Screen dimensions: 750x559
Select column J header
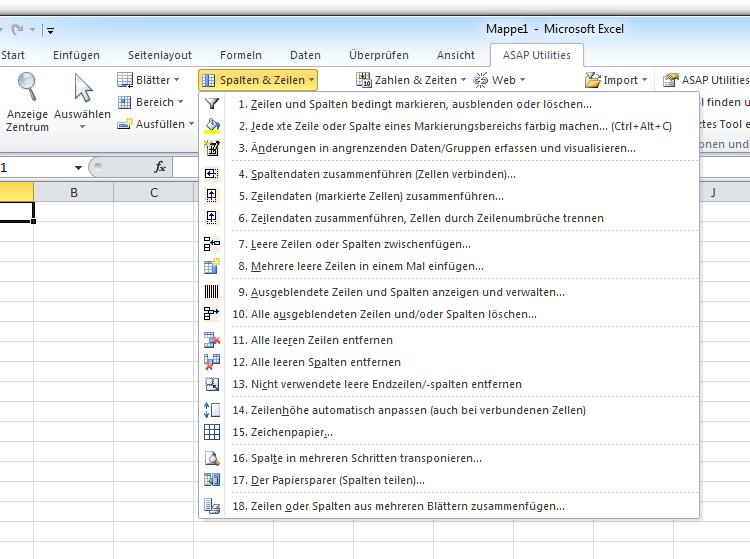[713, 192]
